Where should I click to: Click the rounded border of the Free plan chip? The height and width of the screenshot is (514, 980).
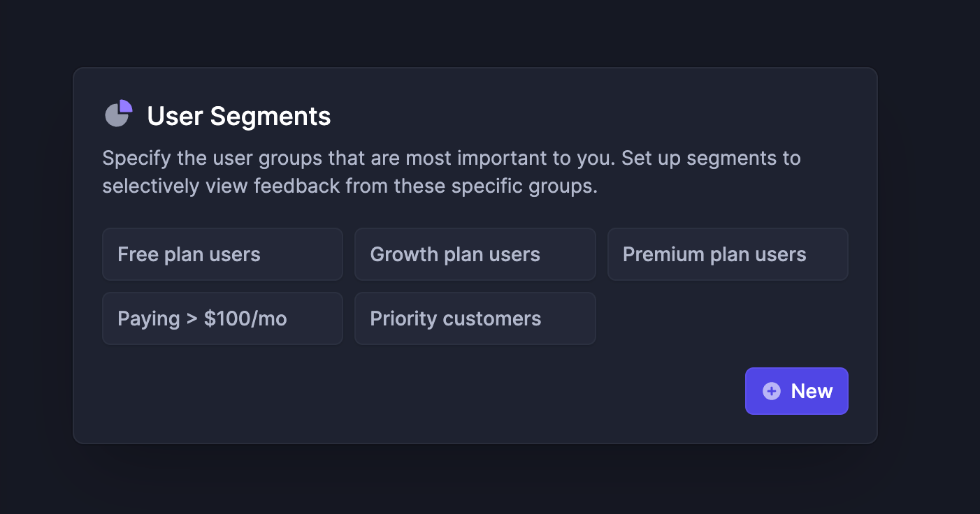222,230
